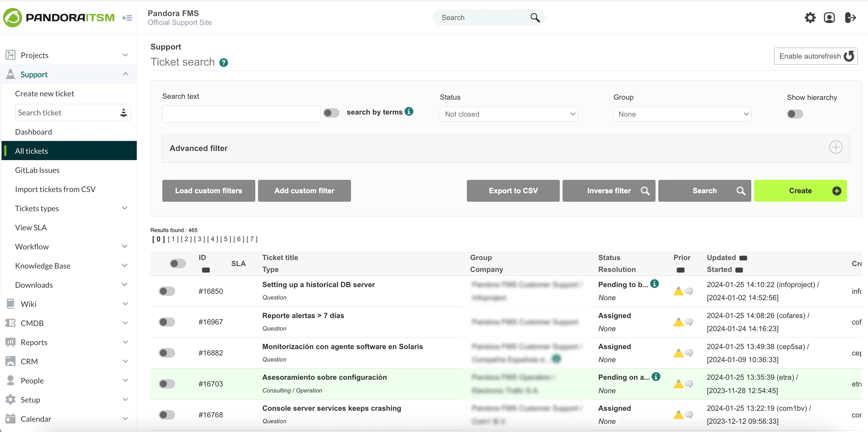Image resolution: width=868 pixels, height=432 pixels.
Task: Open the Group dropdown showing None
Action: coord(682,114)
